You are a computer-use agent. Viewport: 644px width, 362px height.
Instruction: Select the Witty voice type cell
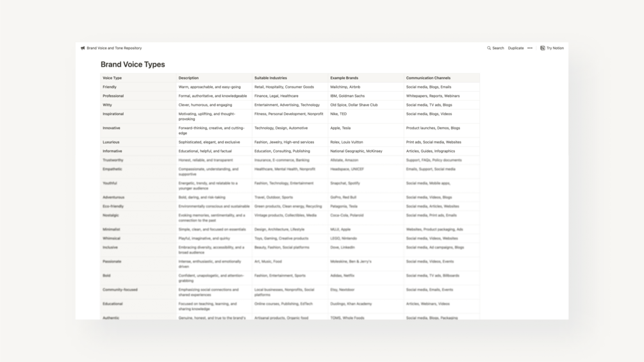pyautogui.click(x=138, y=105)
